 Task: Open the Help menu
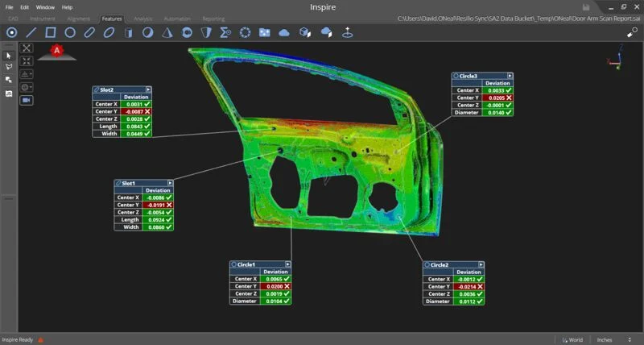pyautogui.click(x=67, y=7)
